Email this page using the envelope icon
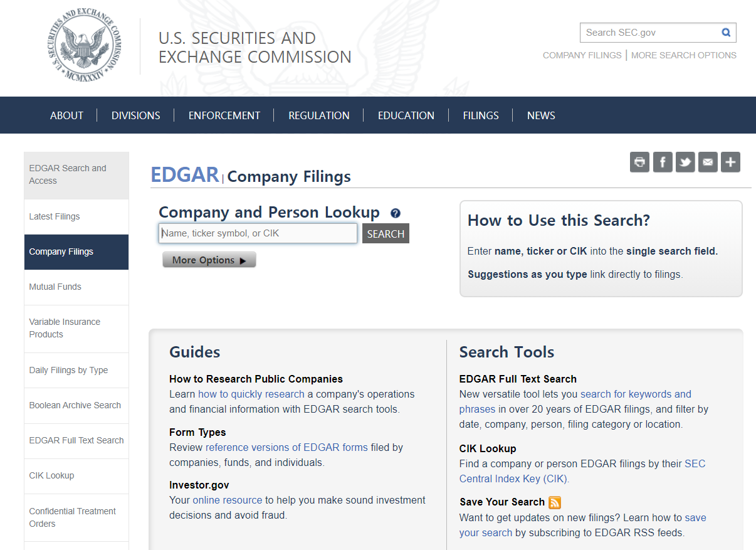Image resolution: width=756 pixels, height=550 pixels. click(707, 162)
